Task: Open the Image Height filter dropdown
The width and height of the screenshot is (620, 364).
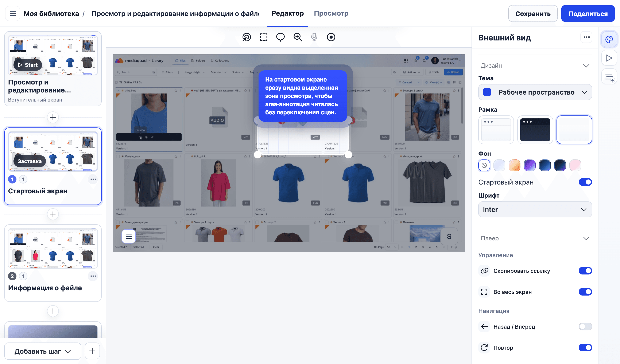Action: tap(195, 72)
